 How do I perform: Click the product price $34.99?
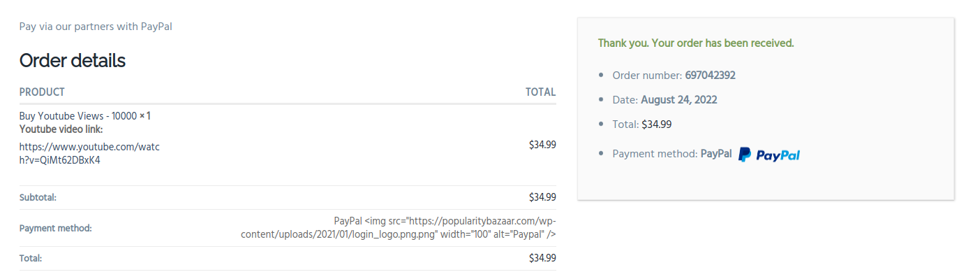tap(542, 145)
